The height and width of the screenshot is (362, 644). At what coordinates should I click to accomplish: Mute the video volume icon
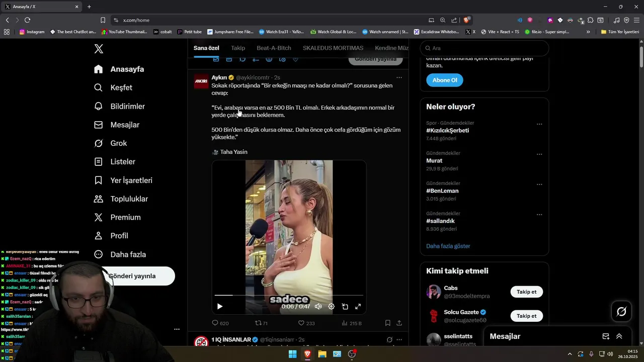318,306
